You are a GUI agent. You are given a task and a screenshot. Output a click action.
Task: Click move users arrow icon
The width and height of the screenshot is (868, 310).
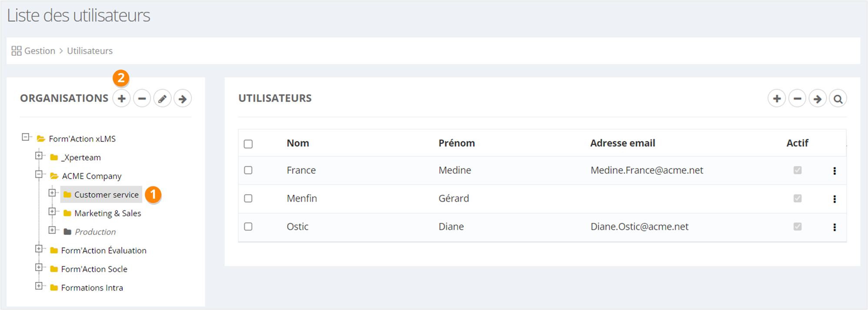pyautogui.click(x=818, y=99)
